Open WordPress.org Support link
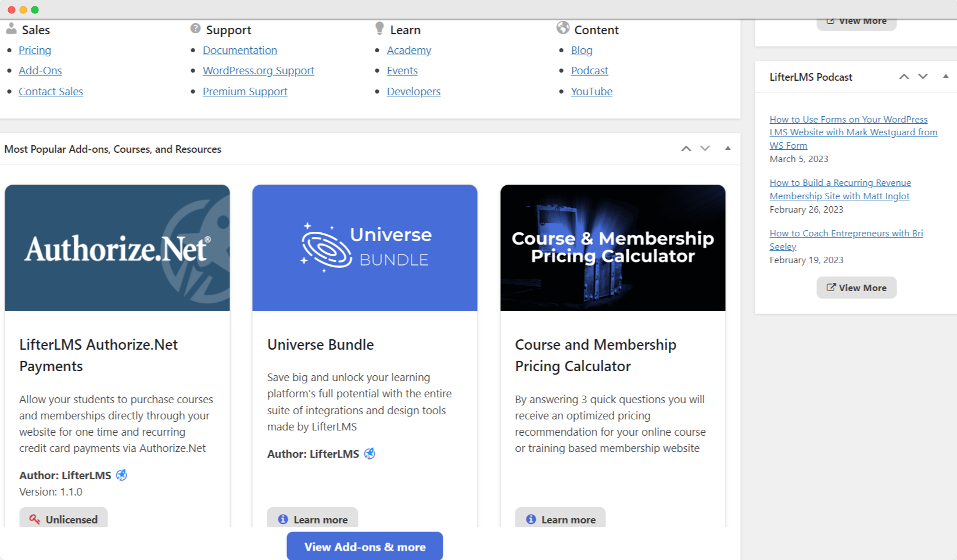957x560 pixels. pos(259,70)
